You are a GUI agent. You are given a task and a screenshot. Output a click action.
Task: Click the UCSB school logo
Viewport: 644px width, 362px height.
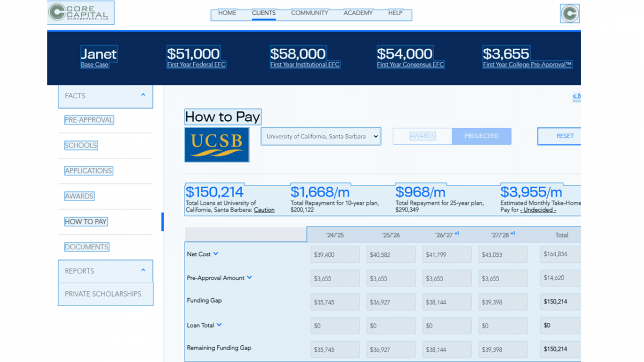[x=217, y=144]
